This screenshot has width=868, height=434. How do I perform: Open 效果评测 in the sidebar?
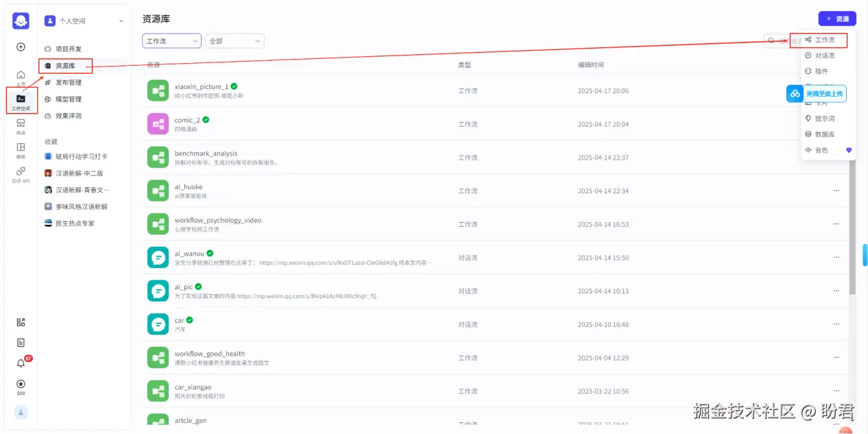pos(84,116)
